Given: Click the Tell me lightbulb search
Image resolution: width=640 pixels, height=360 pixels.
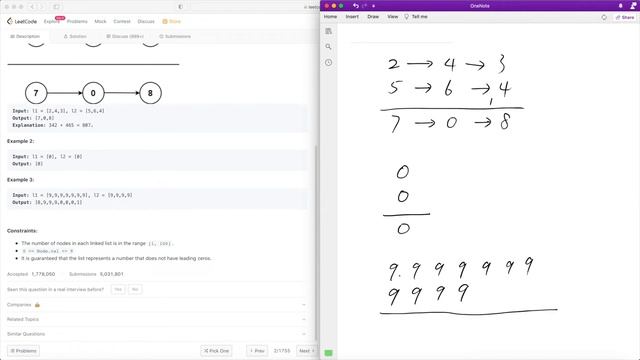Looking at the screenshot, I should point(416,17).
